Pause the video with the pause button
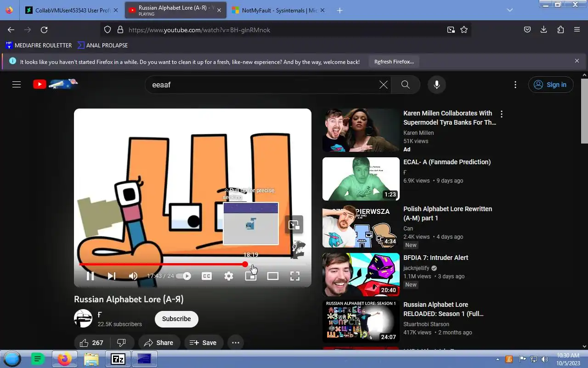The width and height of the screenshot is (588, 368). pos(90,276)
